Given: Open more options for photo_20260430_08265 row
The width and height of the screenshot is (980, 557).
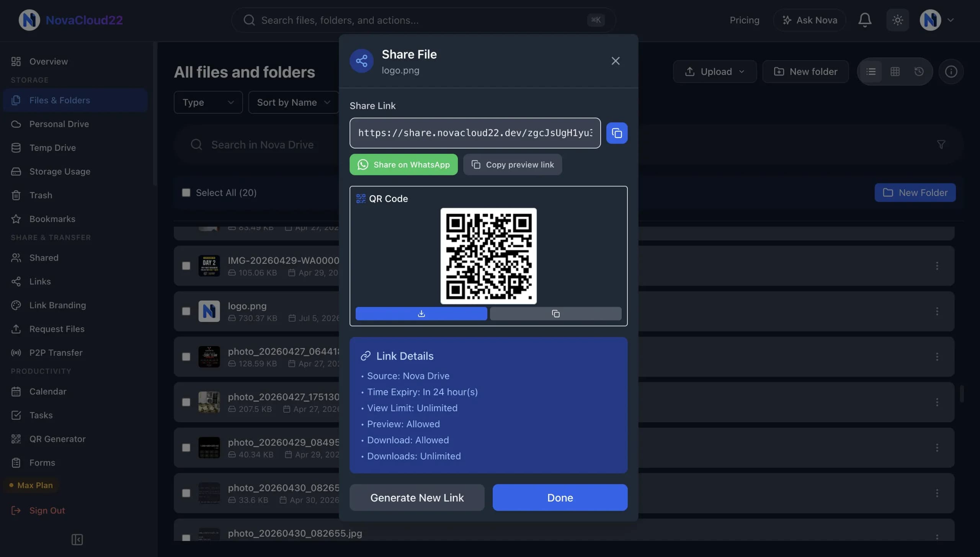Looking at the screenshot, I should pyautogui.click(x=937, y=493).
